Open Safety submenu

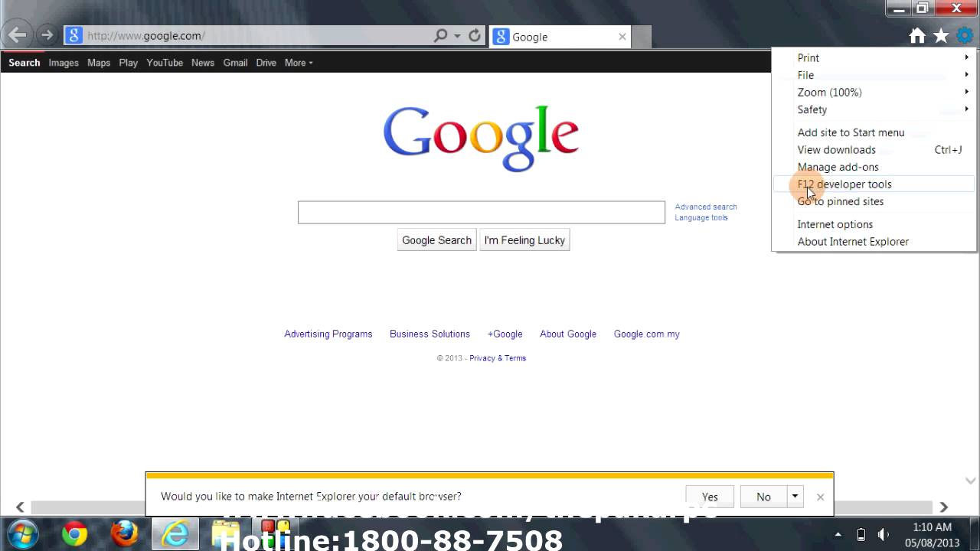point(874,109)
